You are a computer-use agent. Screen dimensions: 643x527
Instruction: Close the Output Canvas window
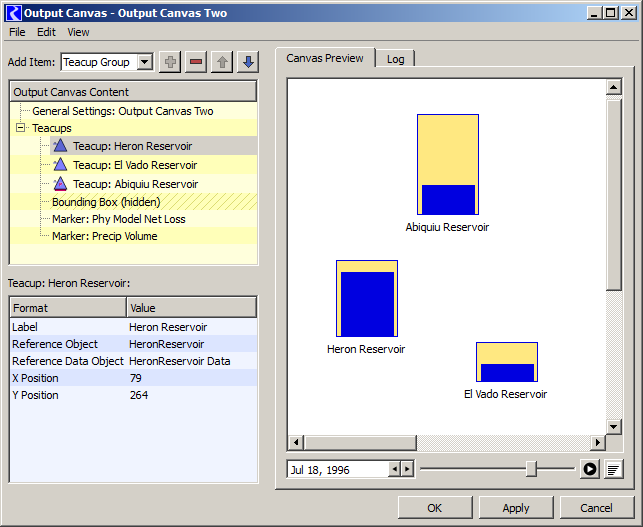tap(629, 13)
